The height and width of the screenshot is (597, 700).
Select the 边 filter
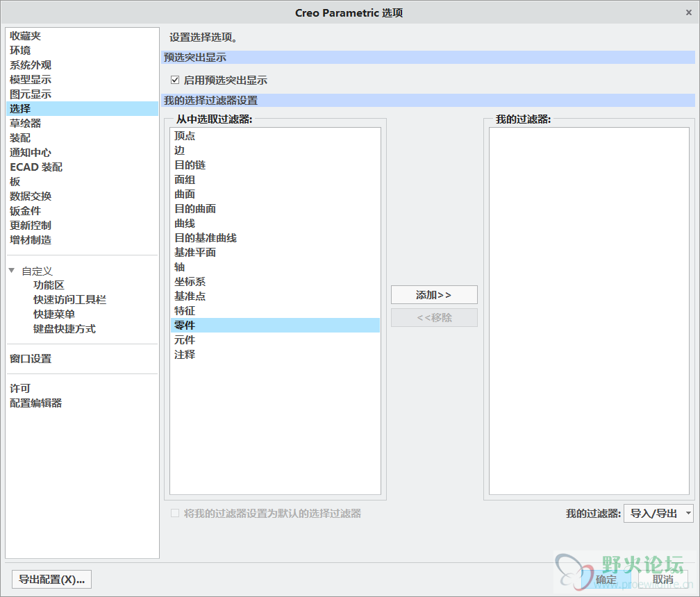tap(275, 151)
